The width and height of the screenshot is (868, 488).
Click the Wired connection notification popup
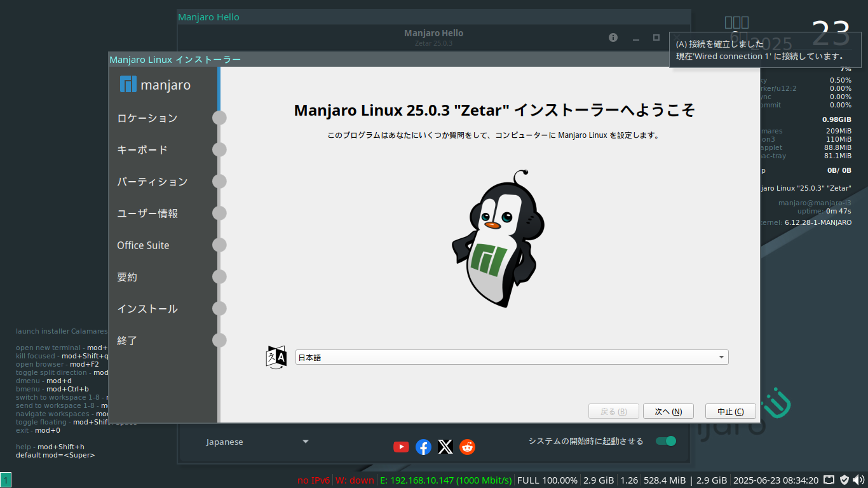(765, 50)
